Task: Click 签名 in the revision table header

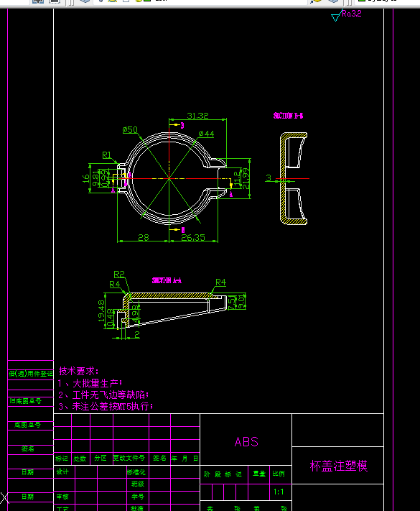Action: (x=159, y=459)
